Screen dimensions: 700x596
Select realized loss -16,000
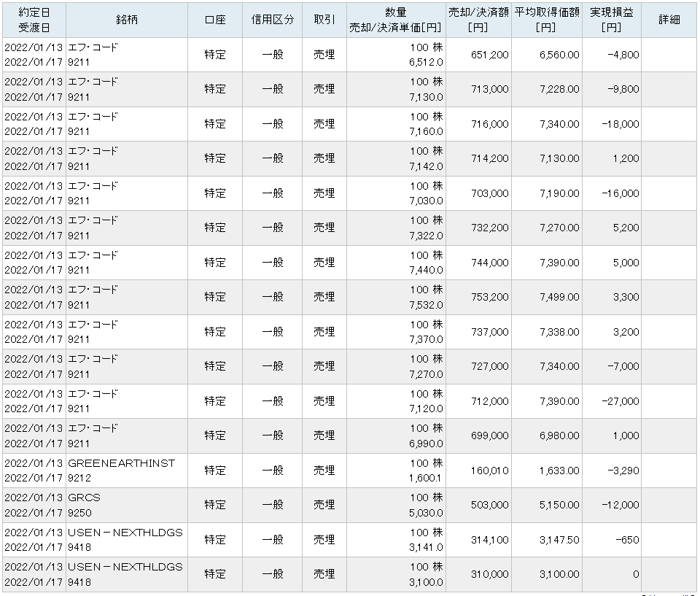click(621, 193)
